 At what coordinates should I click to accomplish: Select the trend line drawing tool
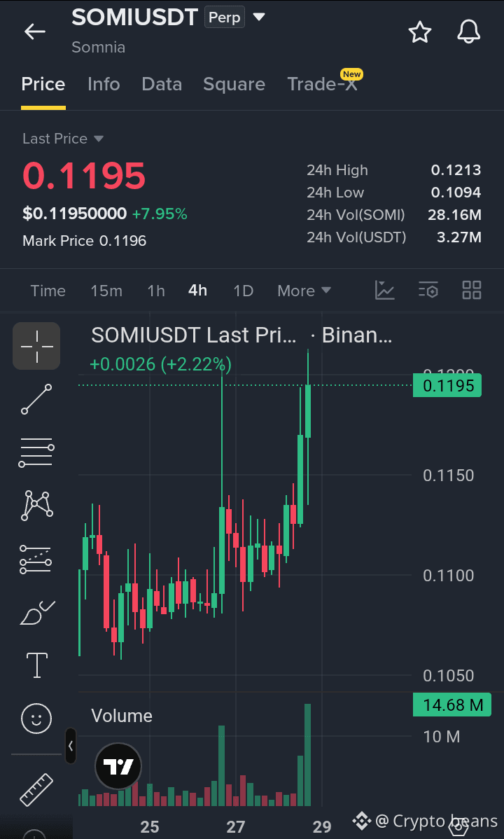[36, 399]
